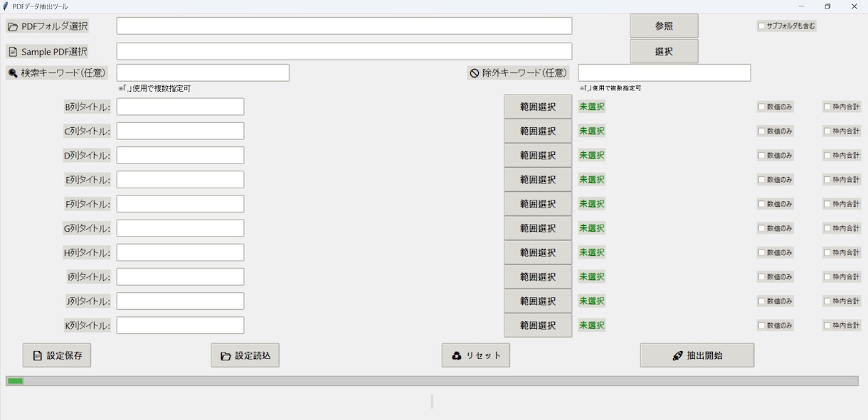Click the folder icon beside PDFフォルダ選択

tap(13, 27)
